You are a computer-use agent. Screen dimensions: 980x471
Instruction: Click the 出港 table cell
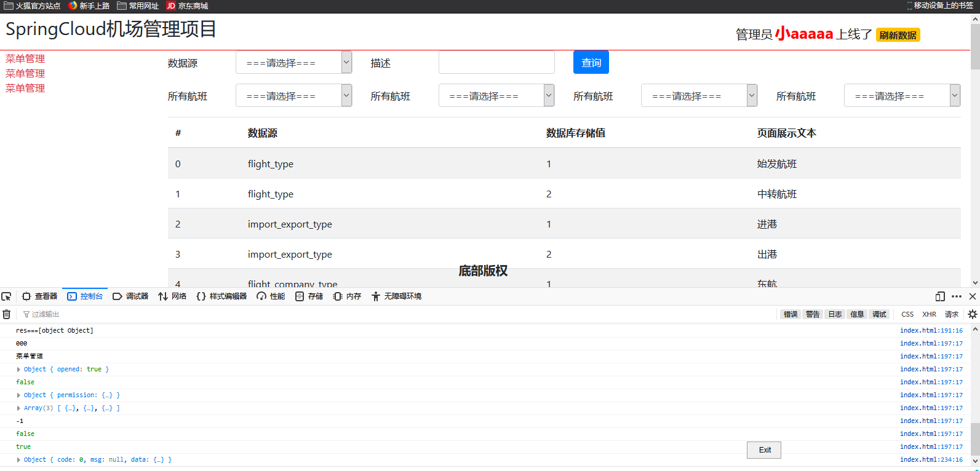[767, 254]
